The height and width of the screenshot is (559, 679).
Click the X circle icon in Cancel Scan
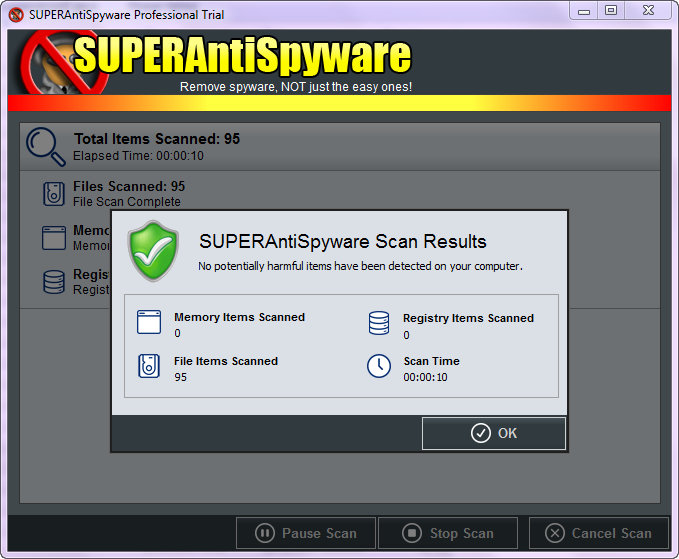pos(555,533)
